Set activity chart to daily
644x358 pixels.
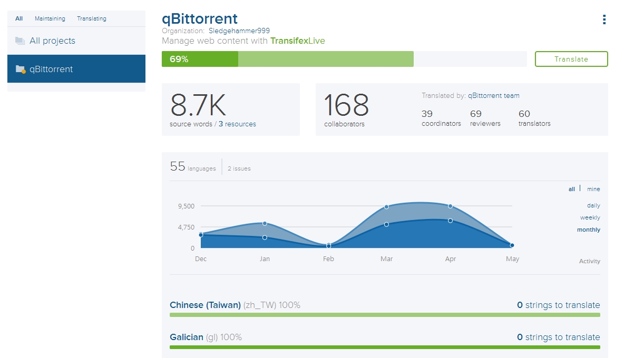[593, 205]
